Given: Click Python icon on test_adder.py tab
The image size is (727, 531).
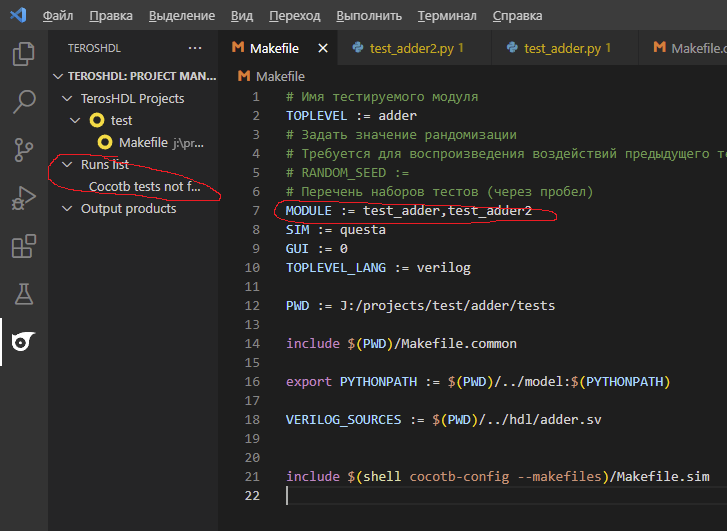Looking at the screenshot, I should click(512, 47).
